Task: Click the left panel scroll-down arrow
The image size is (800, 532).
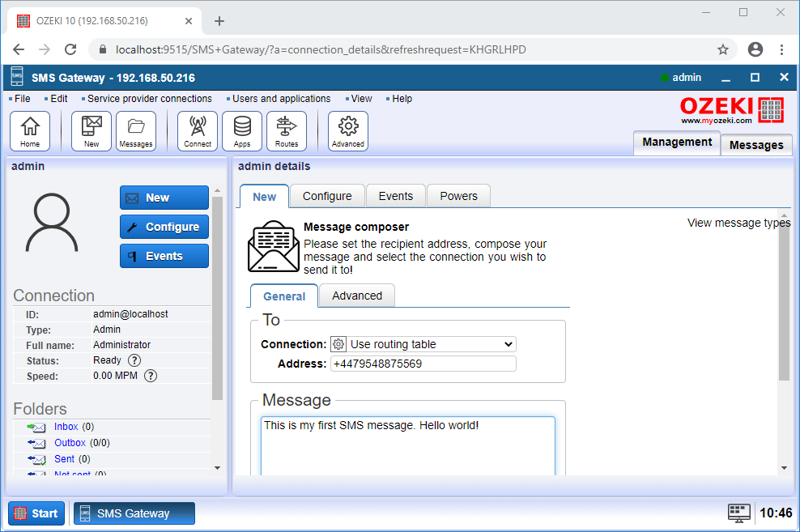Action: pos(217,468)
